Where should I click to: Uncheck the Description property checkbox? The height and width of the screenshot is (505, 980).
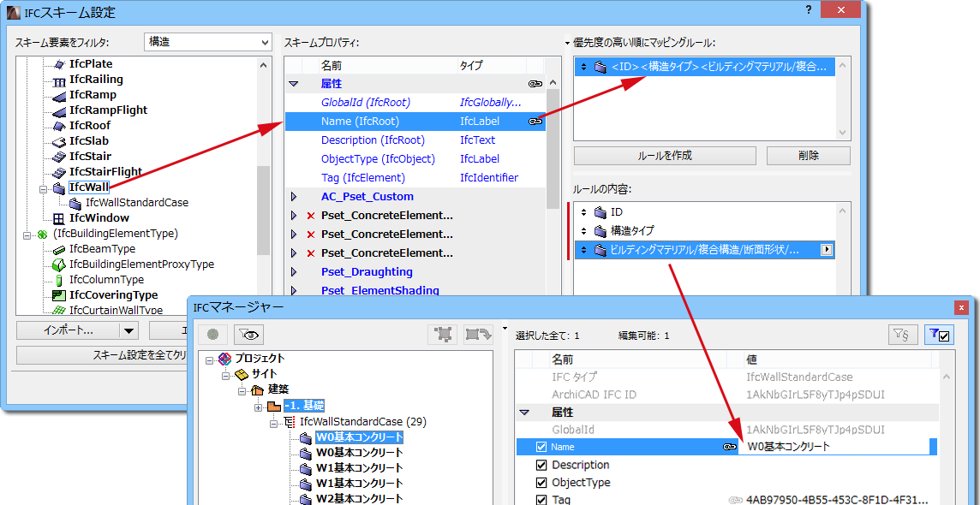[x=541, y=465]
